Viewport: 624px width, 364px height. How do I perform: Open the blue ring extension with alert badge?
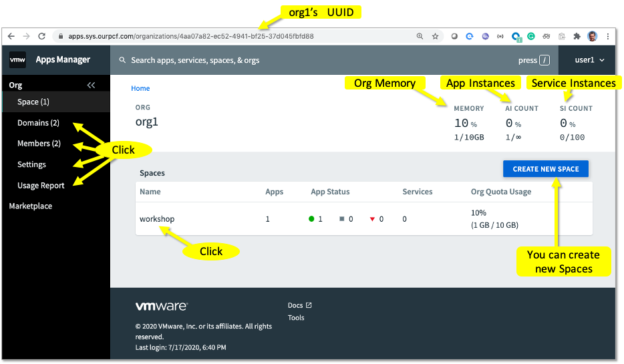pos(516,37)
